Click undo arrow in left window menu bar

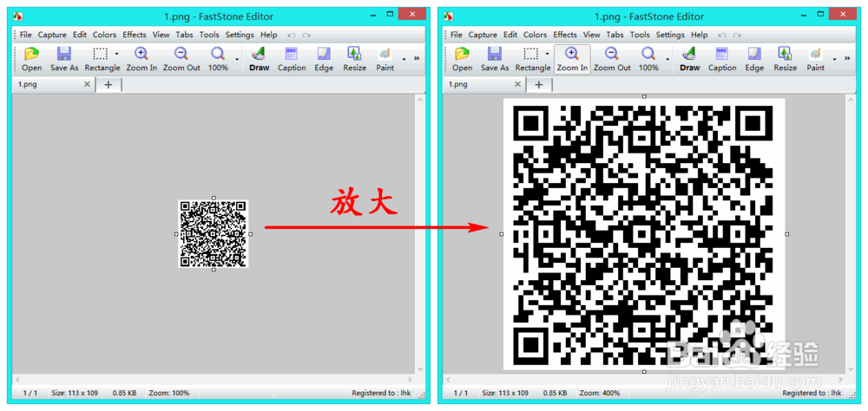point(292,35)
